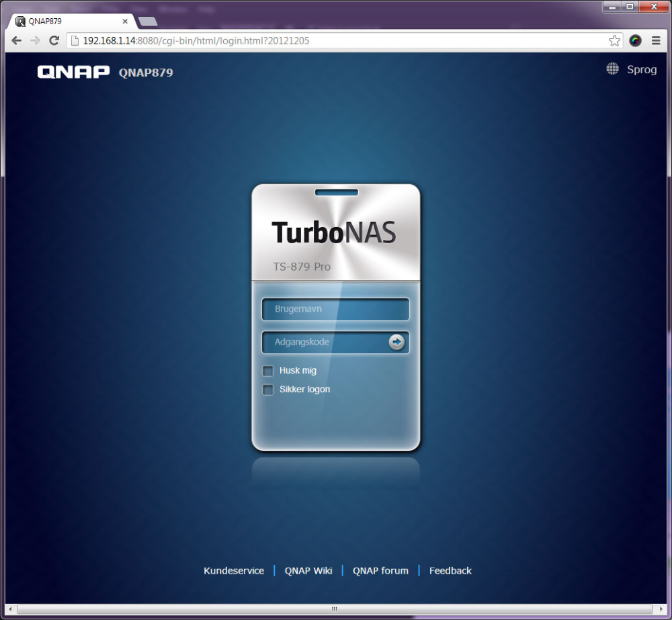
Task: Click the QNAP logo
Action: pyautogui.click(x=73, y=72)
